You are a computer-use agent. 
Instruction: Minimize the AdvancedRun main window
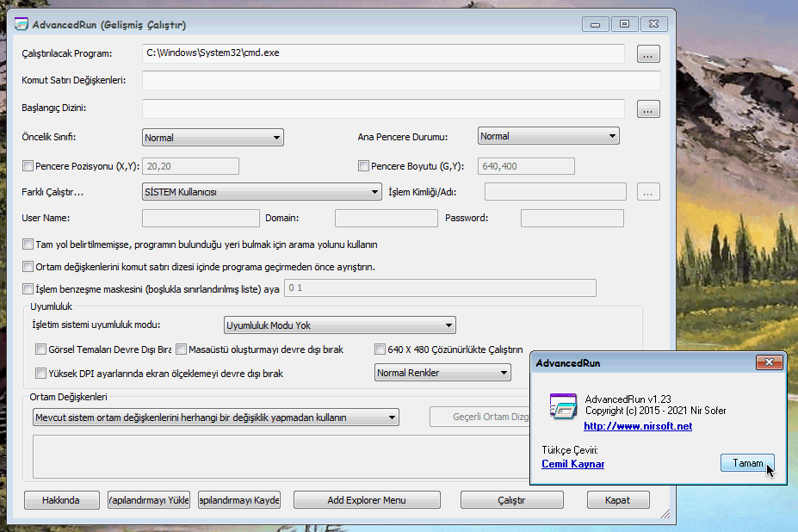[596, 24]
